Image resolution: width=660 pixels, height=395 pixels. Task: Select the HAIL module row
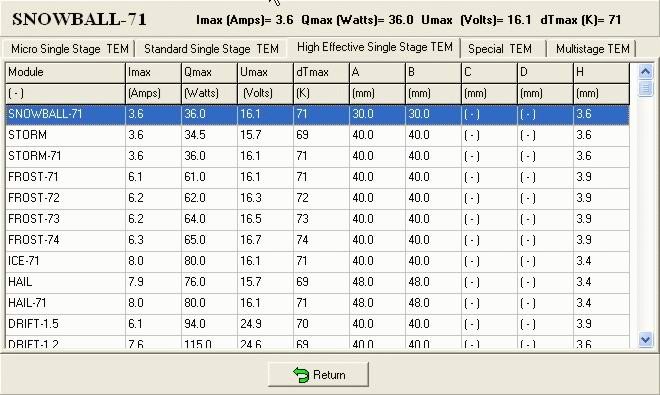[317, 282]
